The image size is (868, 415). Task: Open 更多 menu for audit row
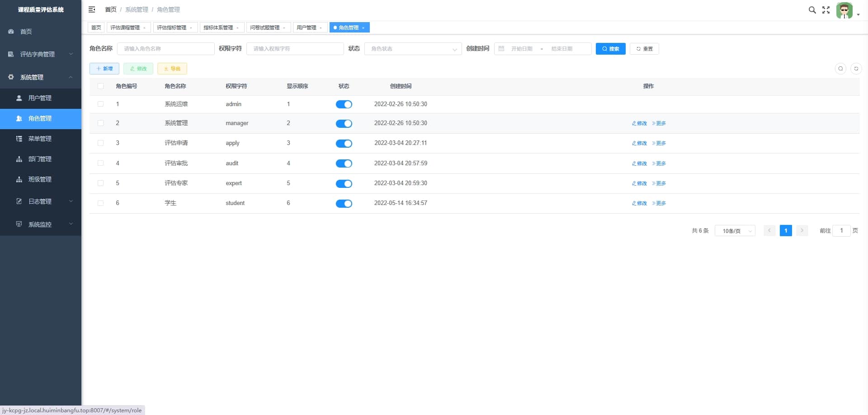[659, 163]
